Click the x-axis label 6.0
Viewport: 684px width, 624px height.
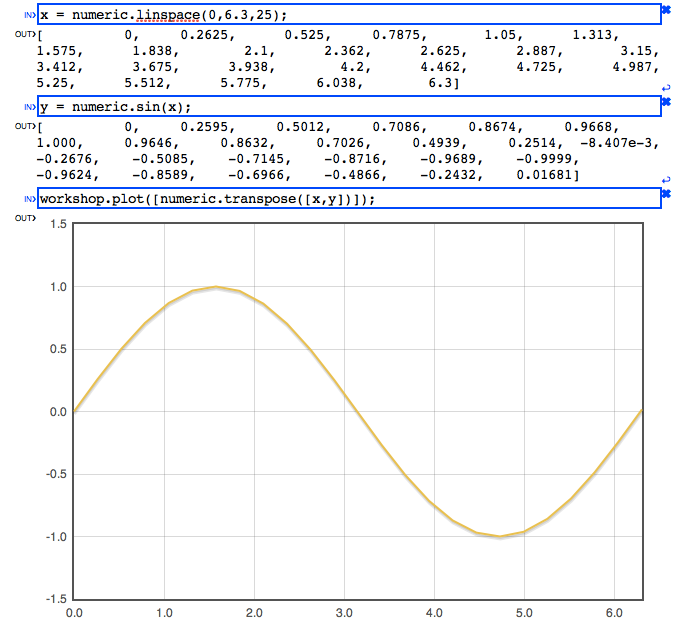614,613
